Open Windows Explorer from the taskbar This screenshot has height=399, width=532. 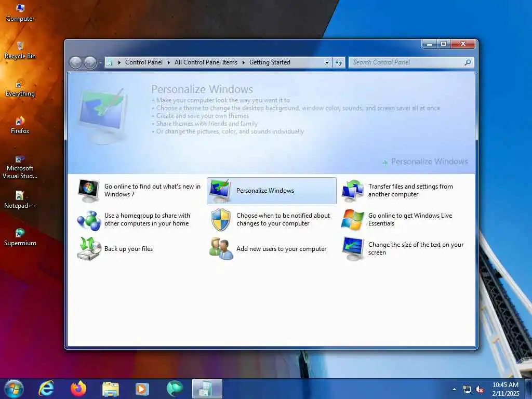pos(110,389)
